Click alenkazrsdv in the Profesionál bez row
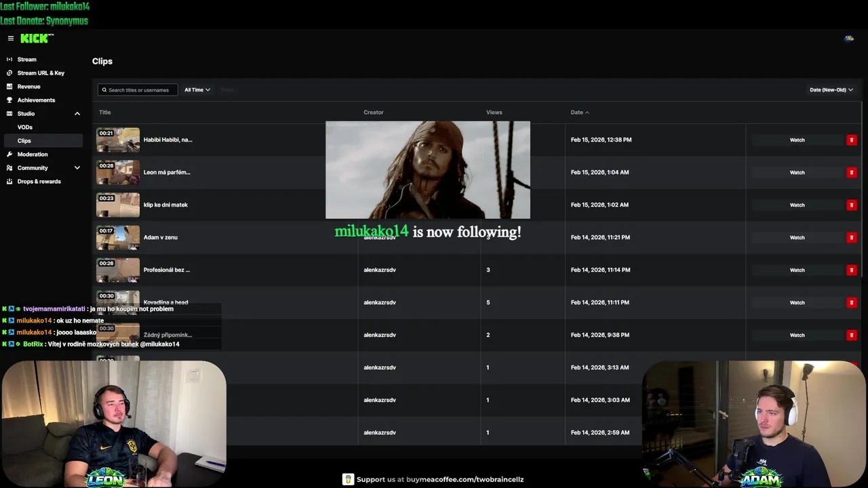 click(380, 270)
